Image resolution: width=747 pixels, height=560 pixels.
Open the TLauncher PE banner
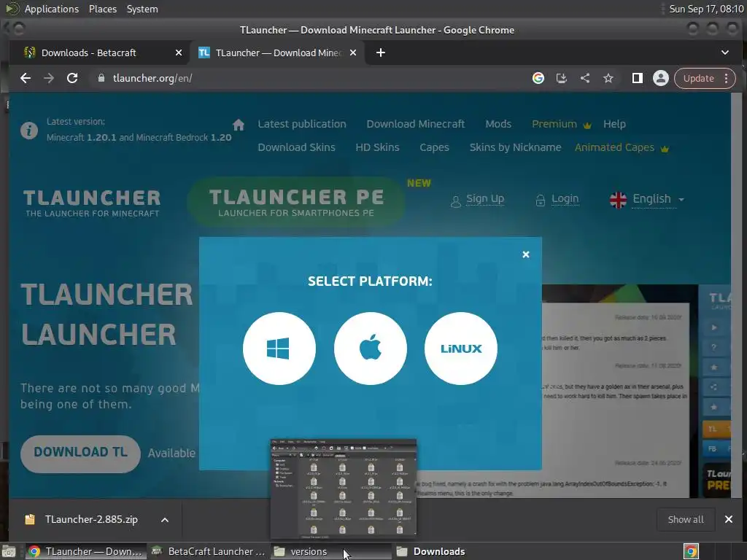pyautogui.click(x=296, y=202)
